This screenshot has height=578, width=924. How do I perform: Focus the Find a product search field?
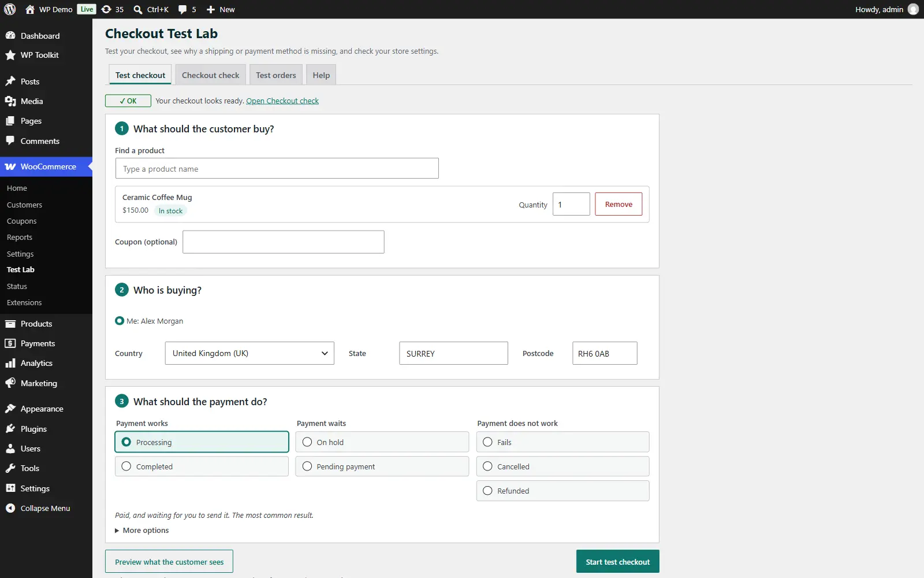[x=277, y=168]
